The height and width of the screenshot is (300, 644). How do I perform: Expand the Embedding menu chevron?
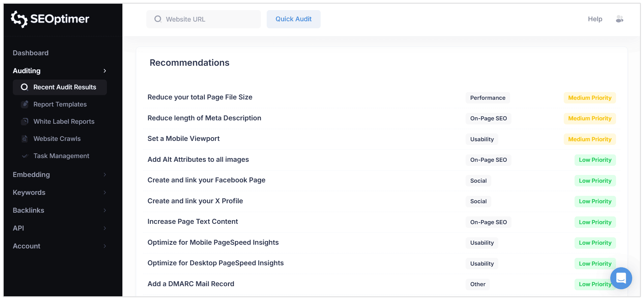[x=105, y=175]
